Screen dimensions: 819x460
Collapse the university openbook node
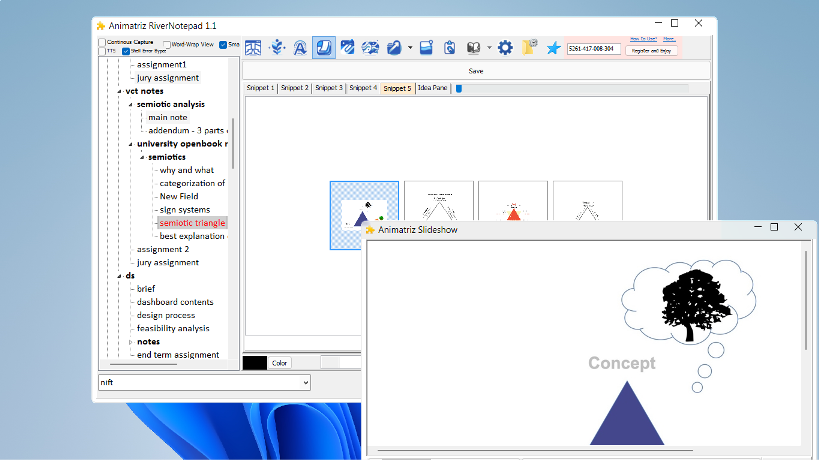(131, 144)
